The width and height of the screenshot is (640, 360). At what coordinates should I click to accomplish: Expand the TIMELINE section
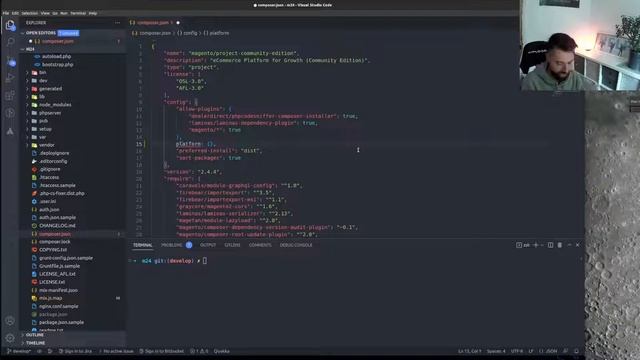(x=36, y=343)
